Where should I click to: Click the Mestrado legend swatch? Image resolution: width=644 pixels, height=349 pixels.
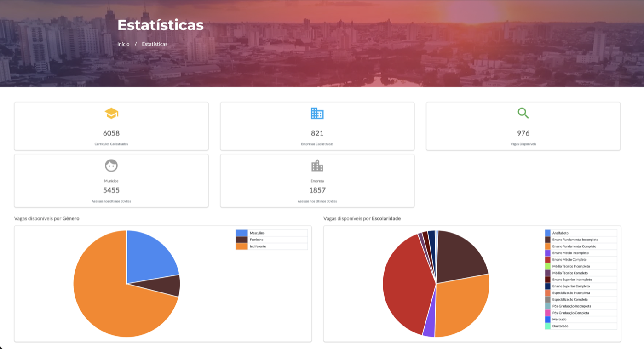[548, 320]
